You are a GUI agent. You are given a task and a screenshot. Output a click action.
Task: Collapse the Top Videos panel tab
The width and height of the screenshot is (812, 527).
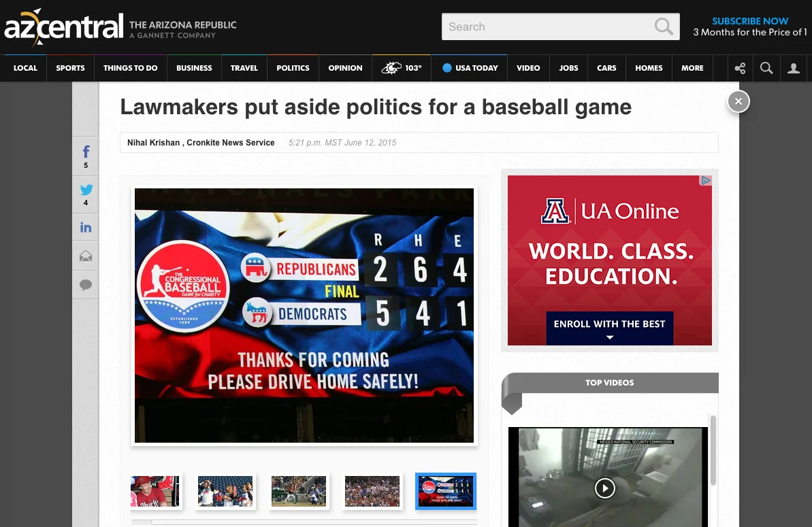pyautogui.click(x=512, y=403)
